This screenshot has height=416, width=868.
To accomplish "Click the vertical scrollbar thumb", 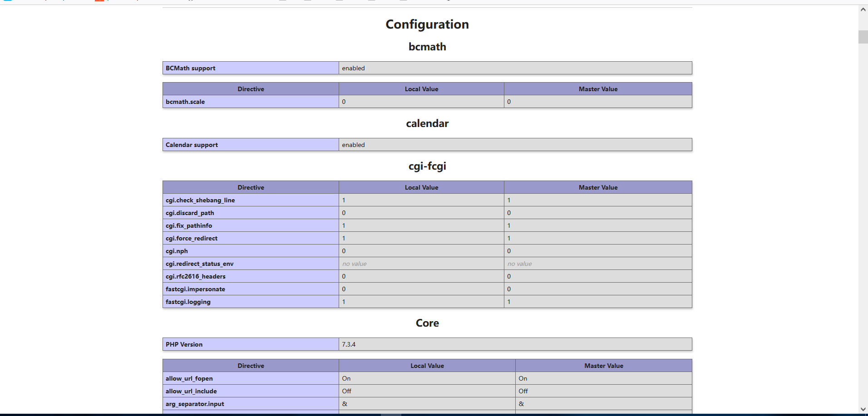I will [x=863, y=36].
